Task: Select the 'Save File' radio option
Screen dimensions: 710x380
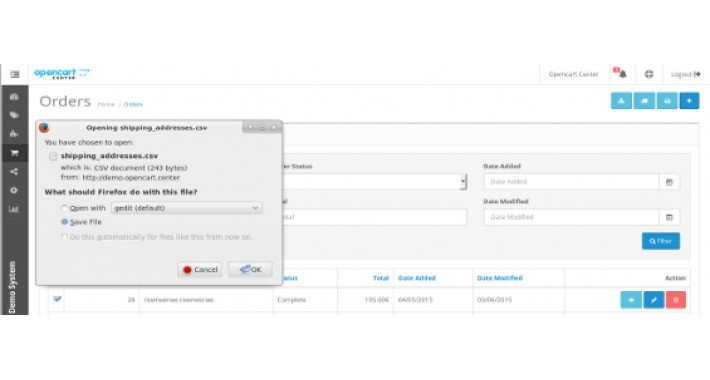Action: click(64, 222)
